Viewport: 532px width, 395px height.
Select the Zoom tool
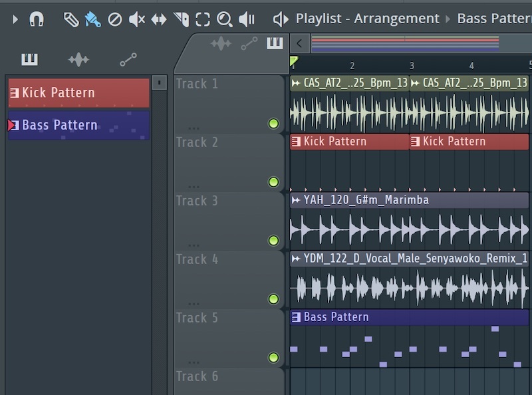click(x=225, y=19)
